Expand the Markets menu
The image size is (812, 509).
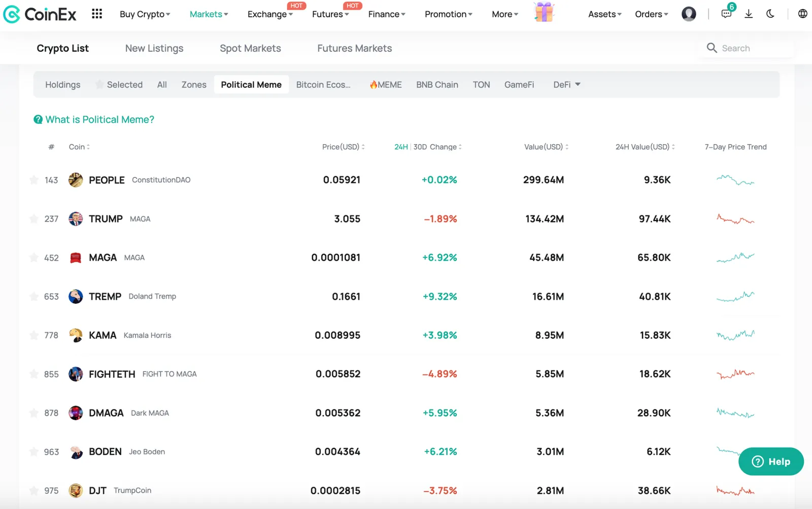click(209, 14)
